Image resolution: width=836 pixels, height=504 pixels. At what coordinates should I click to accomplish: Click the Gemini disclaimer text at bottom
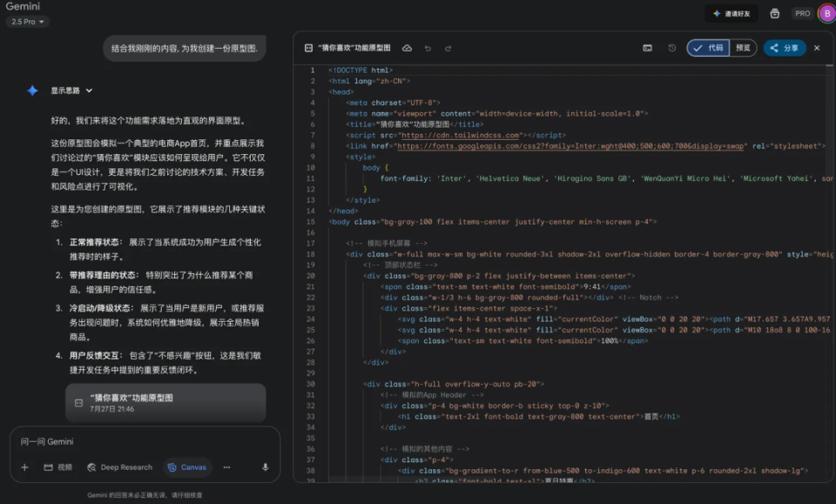(145, 495)
